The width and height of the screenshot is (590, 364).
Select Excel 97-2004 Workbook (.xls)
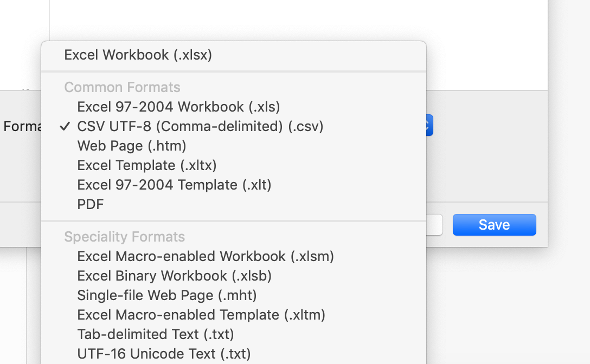tap(178, 107)
